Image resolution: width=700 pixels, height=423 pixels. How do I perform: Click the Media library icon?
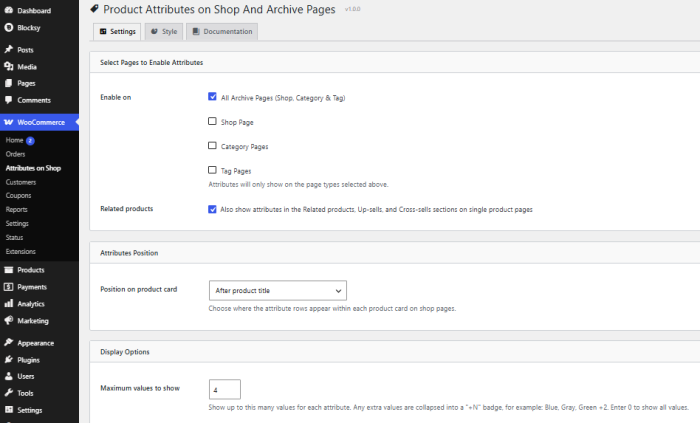pos(8,66)
